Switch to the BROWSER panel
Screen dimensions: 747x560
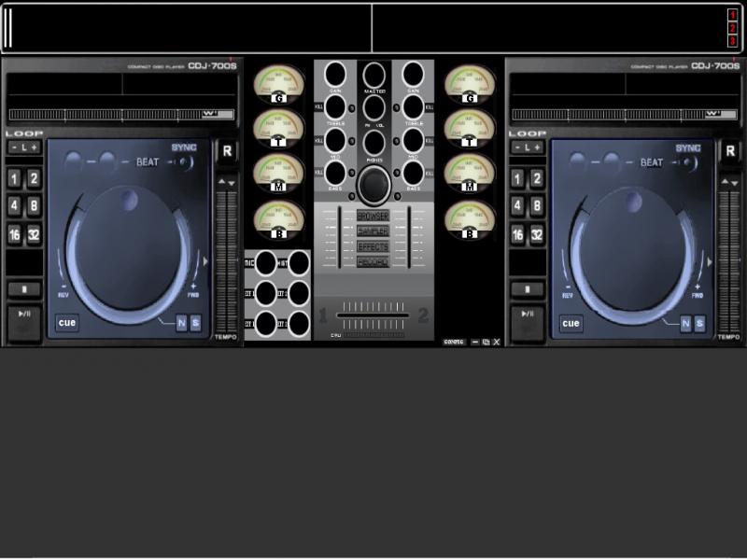tap(373, 216)
